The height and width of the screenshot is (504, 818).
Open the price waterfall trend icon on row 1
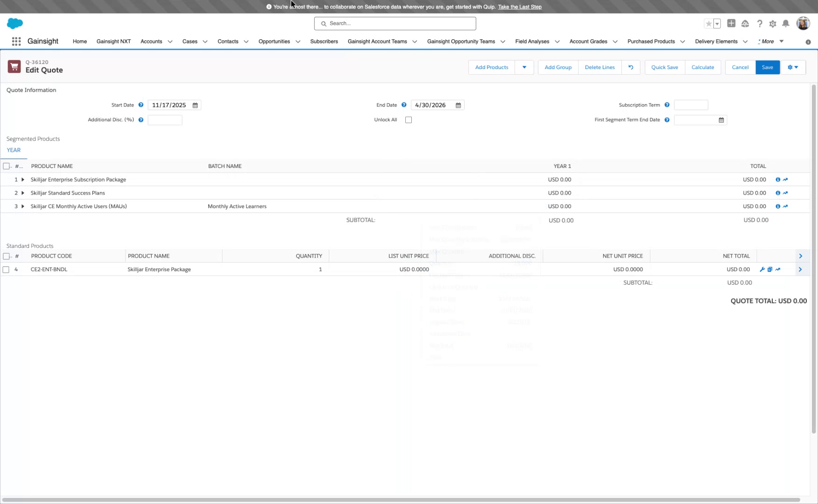coord(785,179)
